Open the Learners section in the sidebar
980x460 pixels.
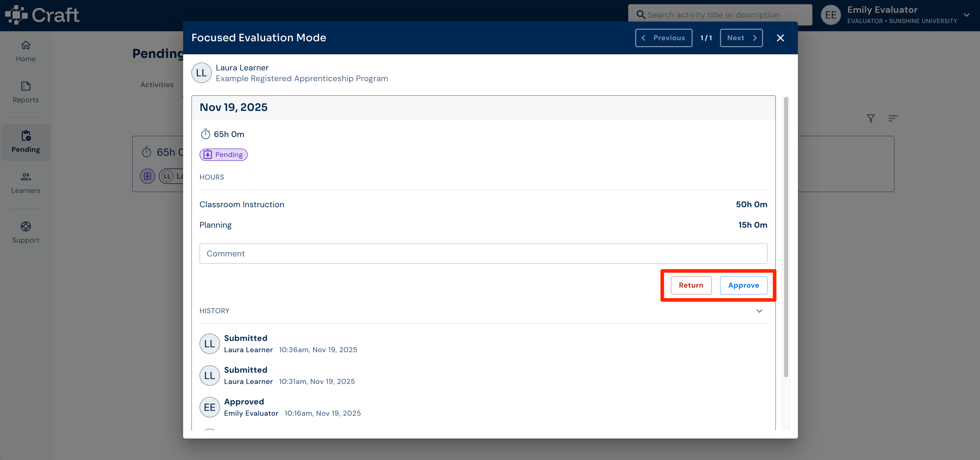[26, 183]
